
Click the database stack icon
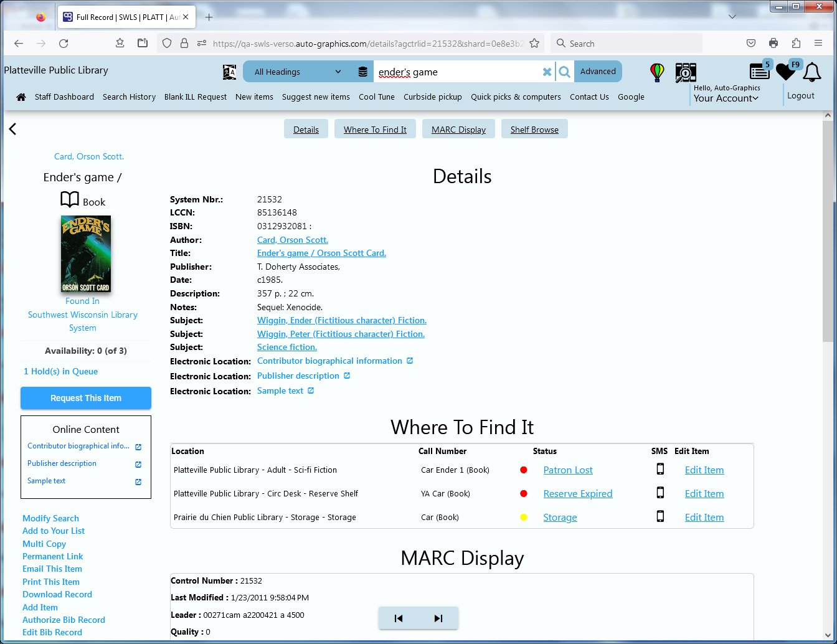click(362, 72)
